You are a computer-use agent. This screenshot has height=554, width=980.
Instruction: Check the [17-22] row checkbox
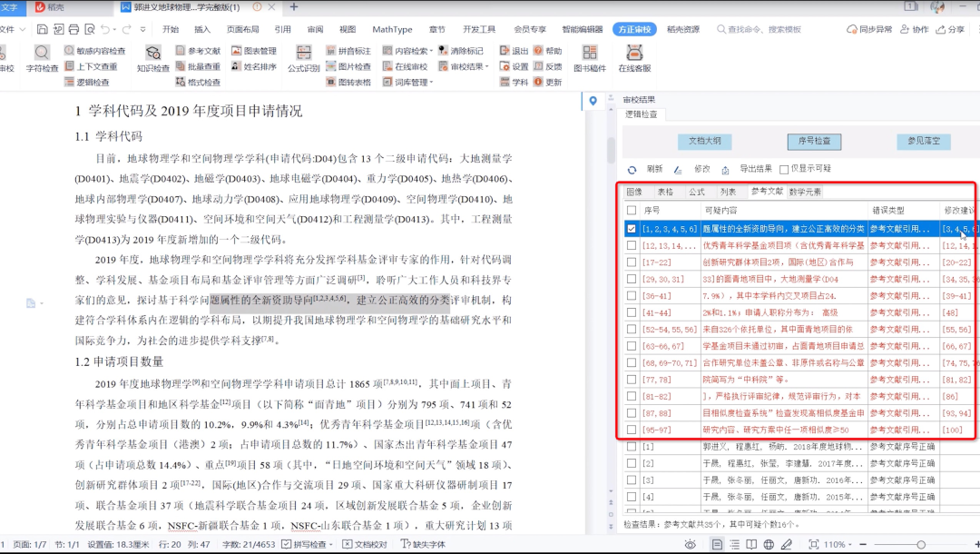632,262
